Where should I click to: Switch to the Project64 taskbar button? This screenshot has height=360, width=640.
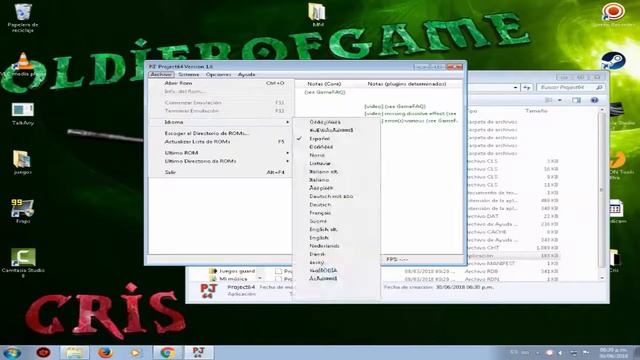(198, 353)
